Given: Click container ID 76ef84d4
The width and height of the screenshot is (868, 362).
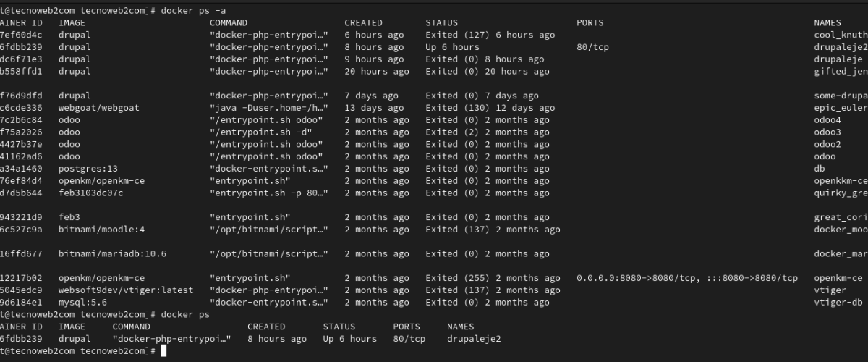Looking at the screenshot, I should coord(22,181).
